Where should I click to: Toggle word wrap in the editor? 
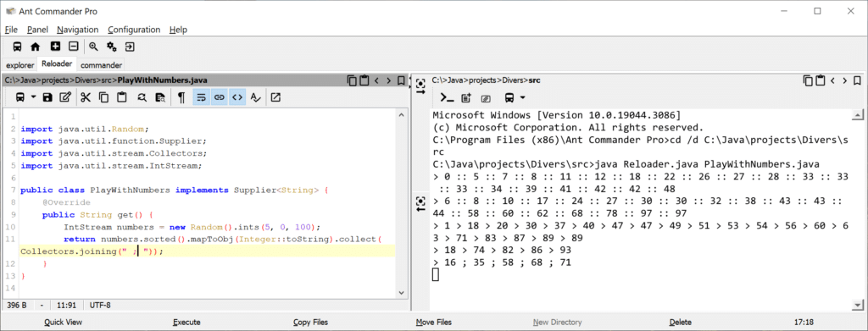[x=202, y=98]
